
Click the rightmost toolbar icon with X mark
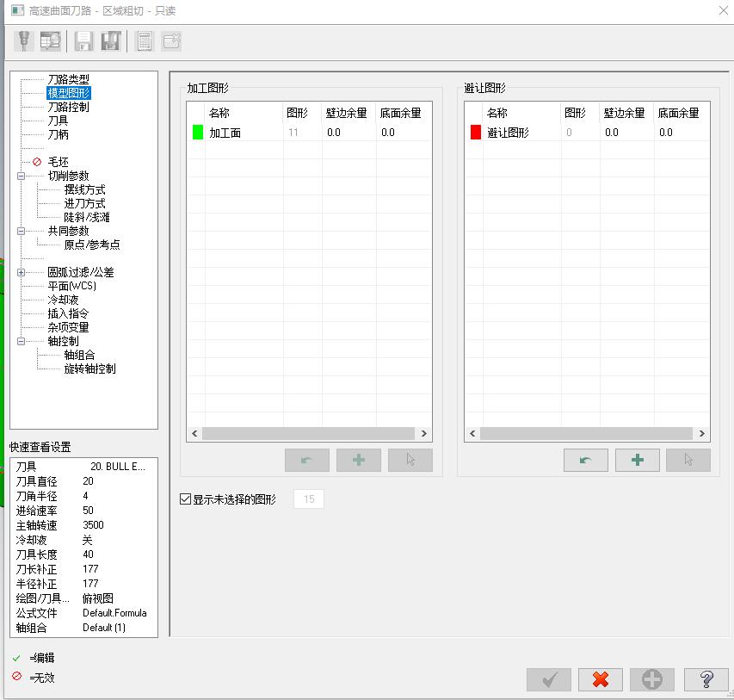pyautogui.click(x=172, y=40)
